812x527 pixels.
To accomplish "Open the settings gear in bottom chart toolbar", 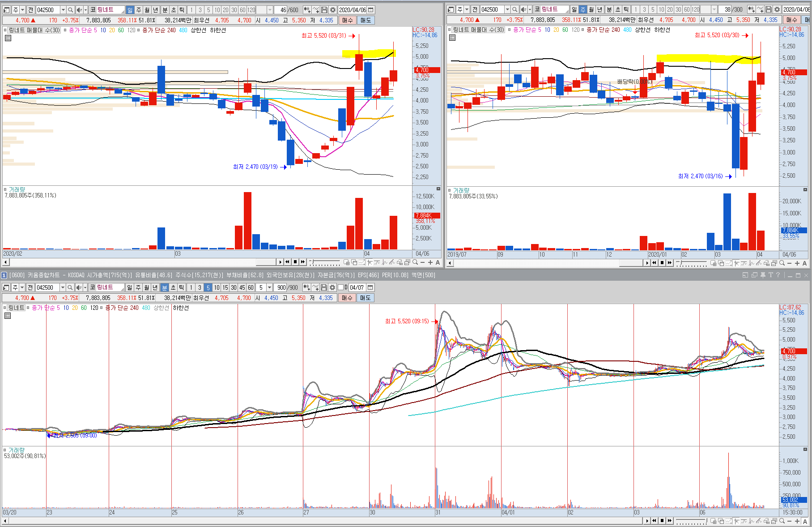I will (x=333, y=287).
